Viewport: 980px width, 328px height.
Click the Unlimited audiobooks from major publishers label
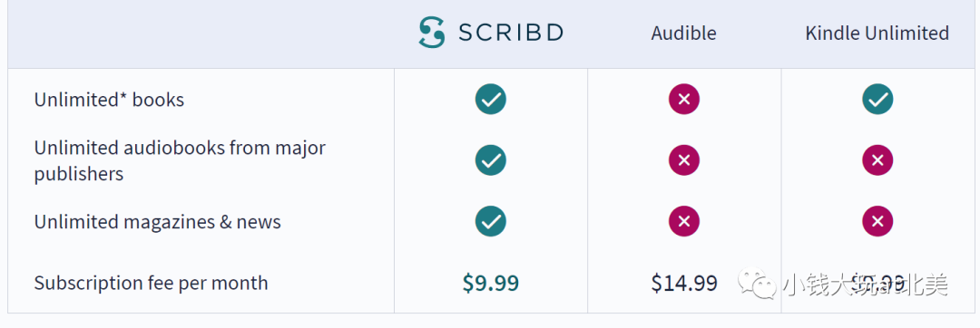tap(180, 160)
